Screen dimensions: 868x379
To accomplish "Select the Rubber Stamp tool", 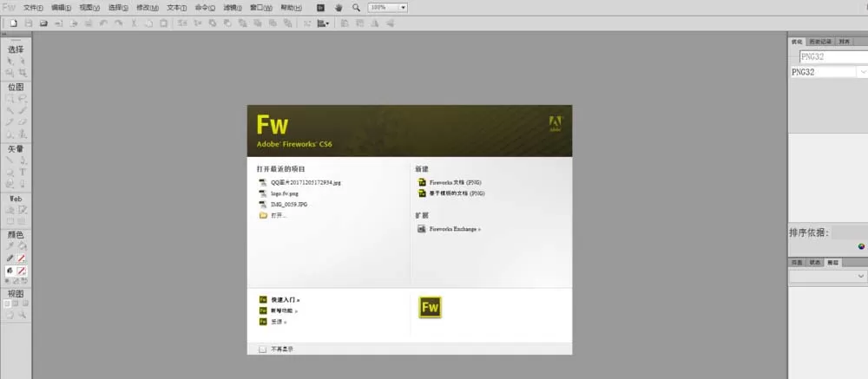I will [23, 134].
